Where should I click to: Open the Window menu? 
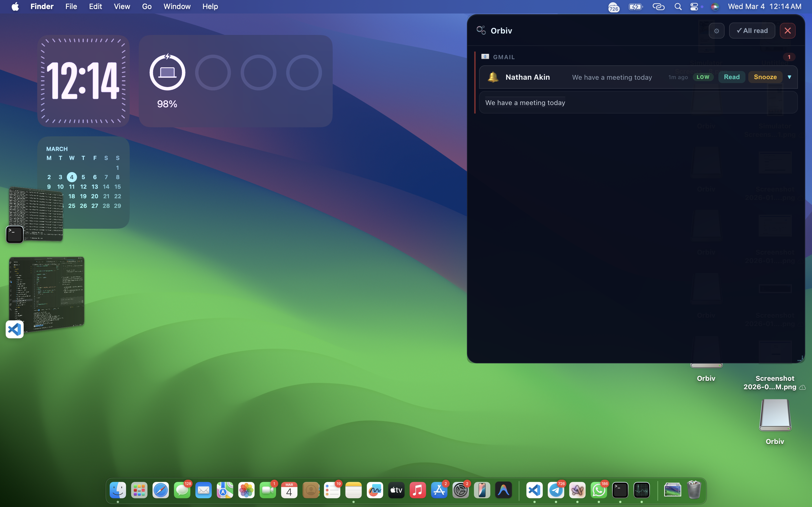click(177, 7)
